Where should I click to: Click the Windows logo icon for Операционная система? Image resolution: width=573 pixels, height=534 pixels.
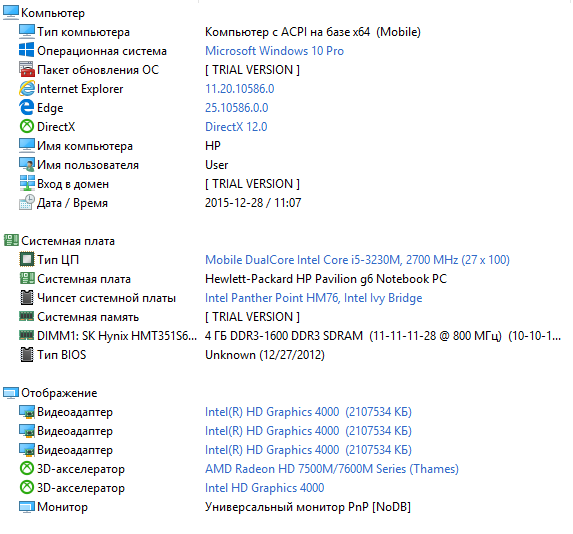27,50
